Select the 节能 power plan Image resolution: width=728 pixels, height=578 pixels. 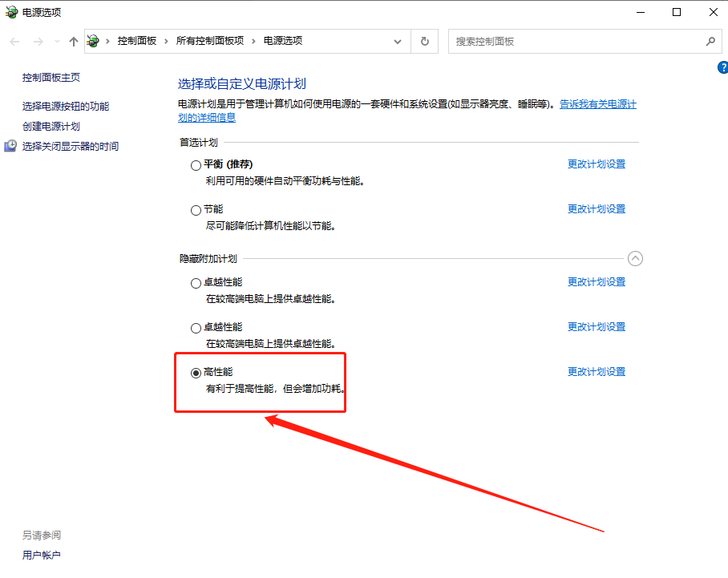[196, 209]
